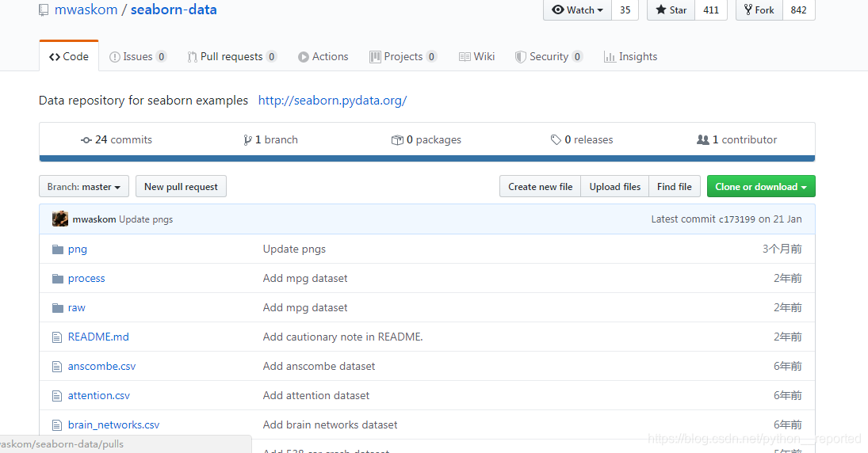Open the Actions tab
This screenshot has width=868, height=453.
323,56
